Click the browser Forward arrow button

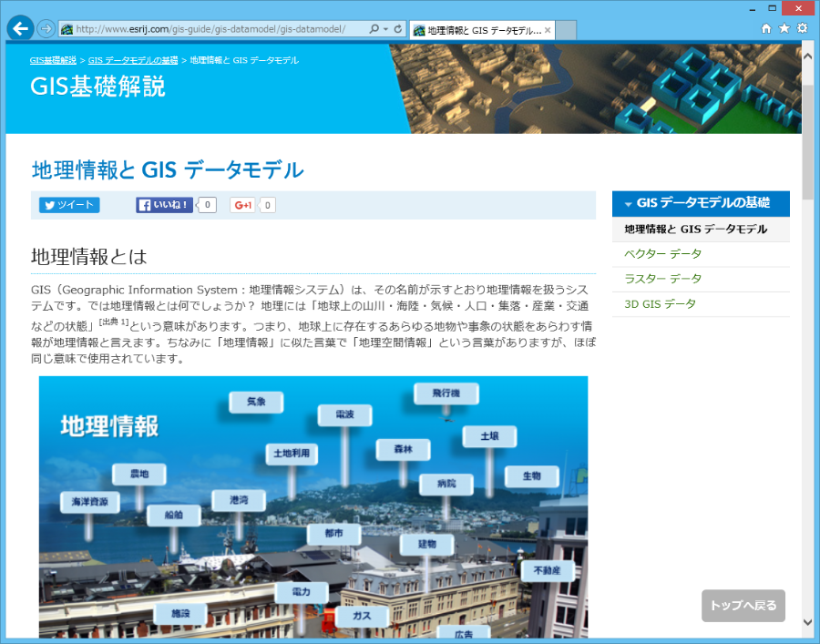(46, 28)
